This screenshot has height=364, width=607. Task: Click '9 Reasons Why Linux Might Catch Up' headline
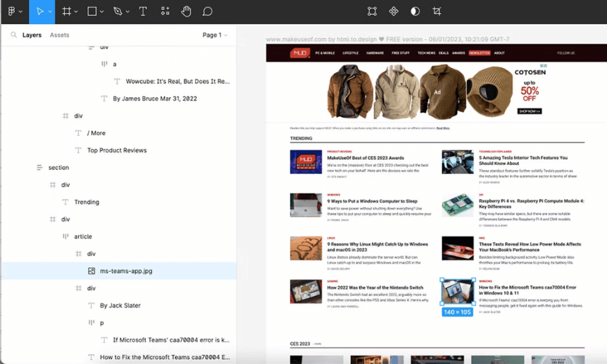377,247
